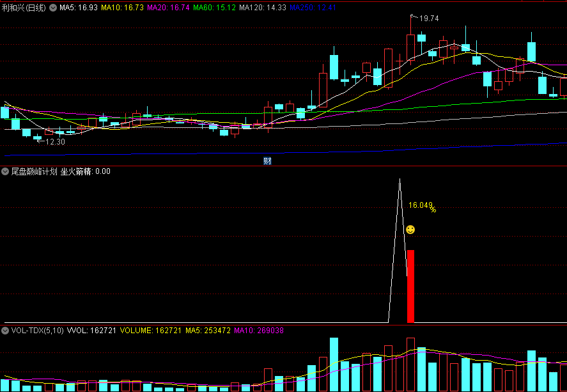Click the volume MA5: 253472 label
Image resolution: width=567 pixels, height=392 pixels.
point(208,330)
